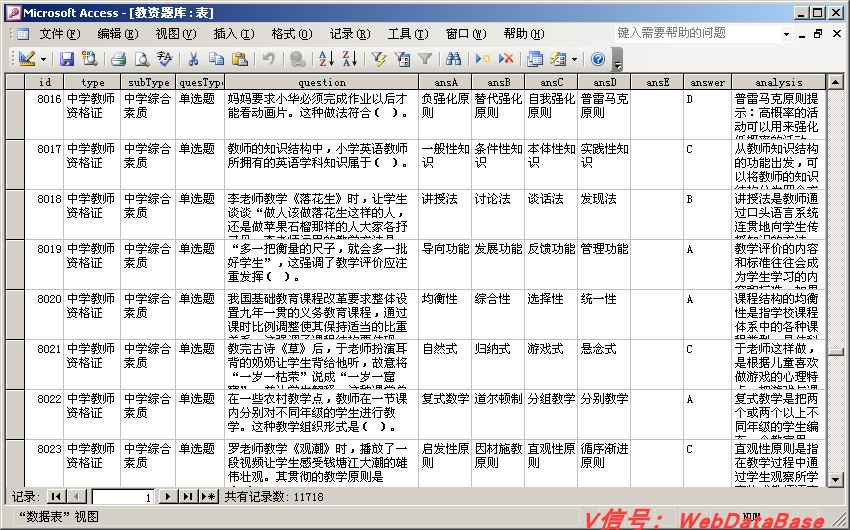Open the 插入(I) menu
Image resolution: width=850 pixels, height=530 pixels.
234,34
